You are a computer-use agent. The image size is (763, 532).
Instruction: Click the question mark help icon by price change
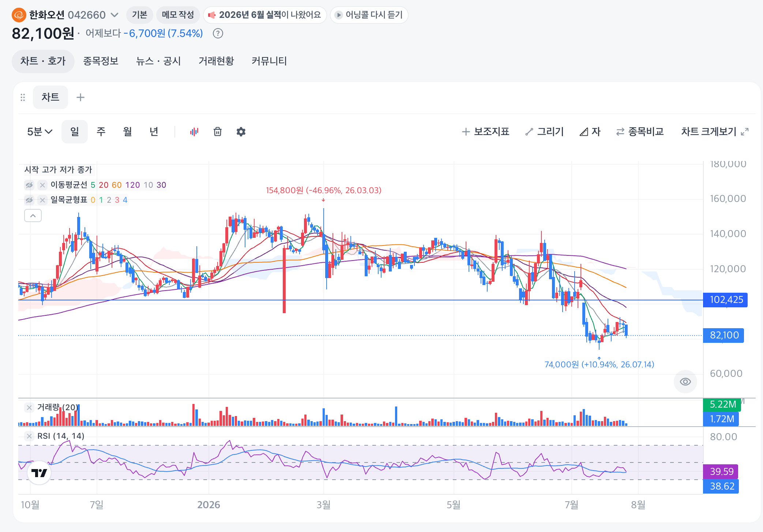tap(218, 34)
